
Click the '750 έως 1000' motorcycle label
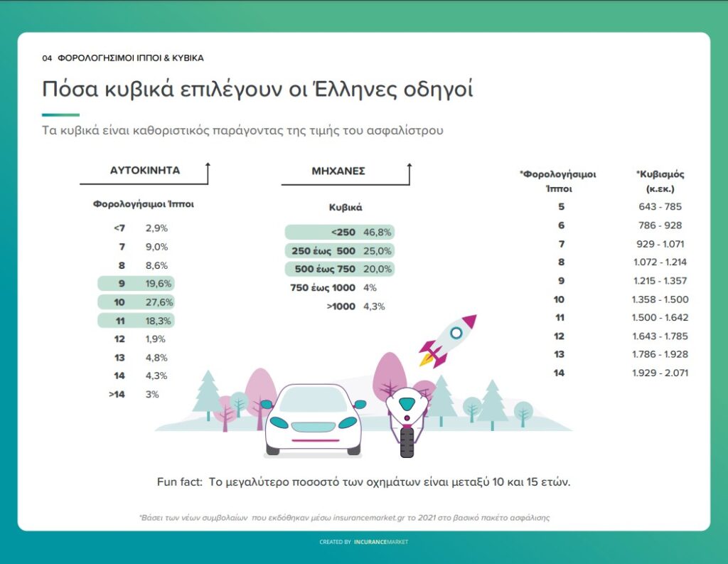click(x=323, y=287)
